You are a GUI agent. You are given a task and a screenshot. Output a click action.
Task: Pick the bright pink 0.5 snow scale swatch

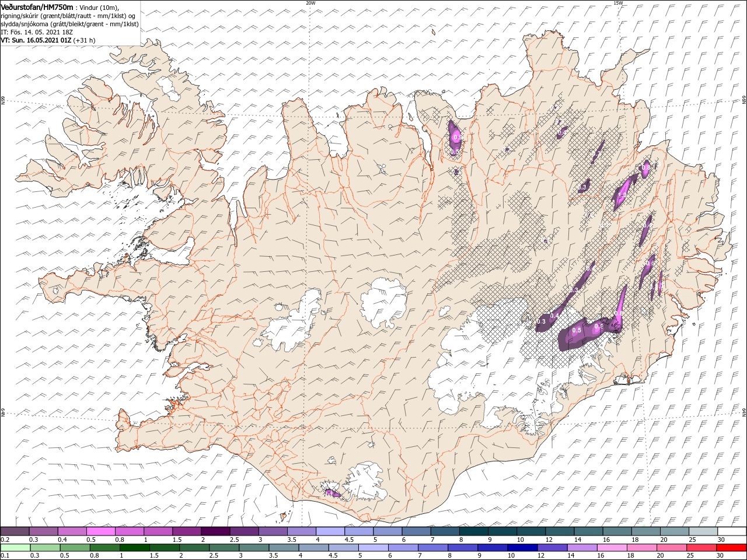[x=100, y=531]
